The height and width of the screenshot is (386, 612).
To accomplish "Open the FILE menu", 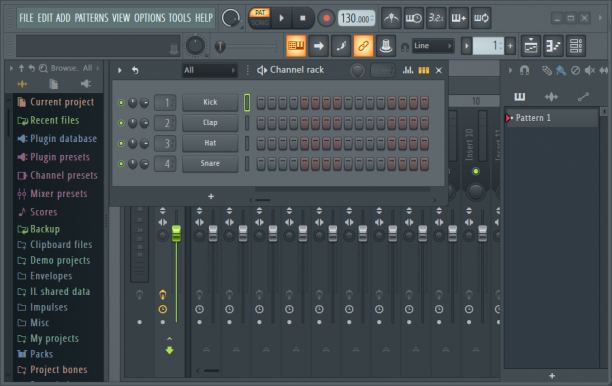I will [x=26, y=18].
